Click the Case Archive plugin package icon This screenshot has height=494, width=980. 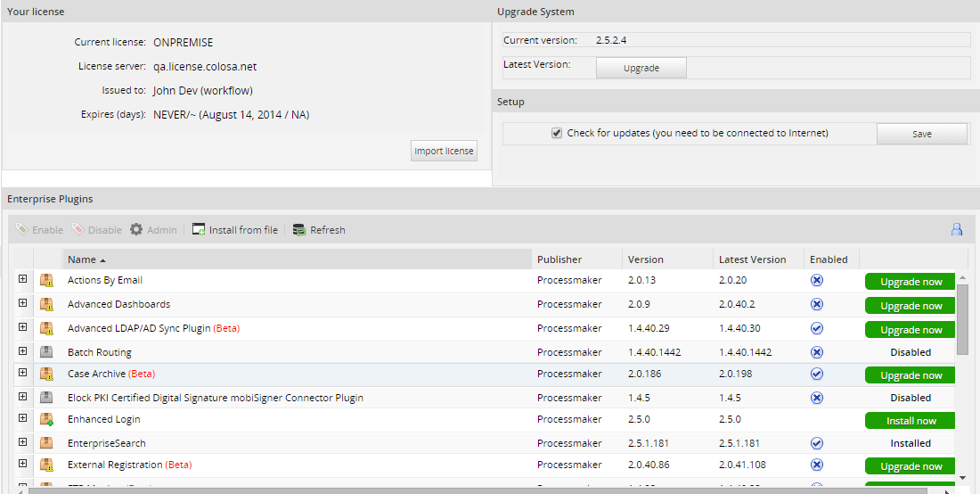tap(46, 375)
